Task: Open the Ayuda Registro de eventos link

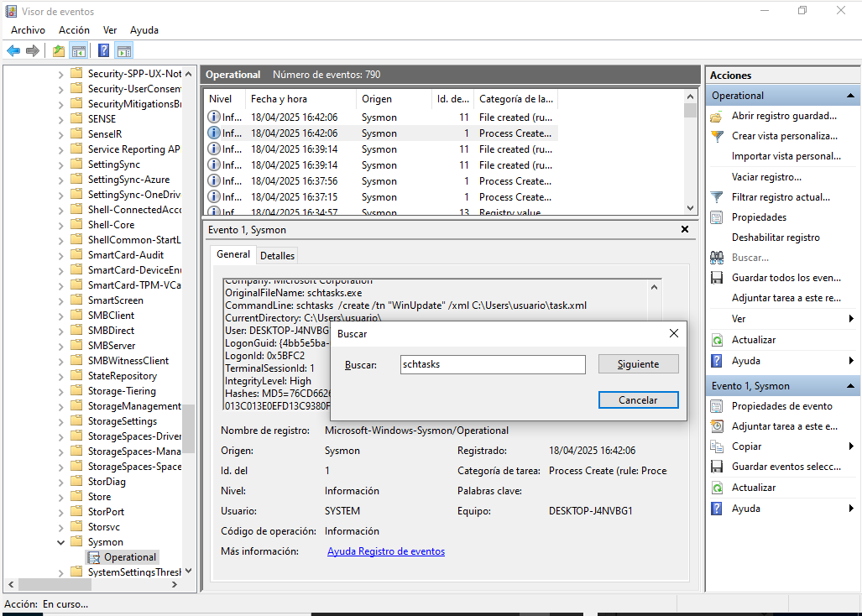Action: (x=386, y=551)
